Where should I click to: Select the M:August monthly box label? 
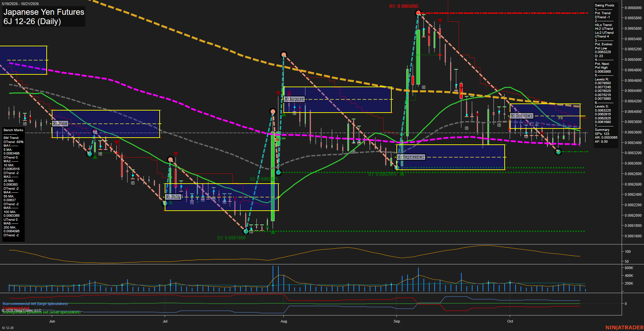point(294,99)
